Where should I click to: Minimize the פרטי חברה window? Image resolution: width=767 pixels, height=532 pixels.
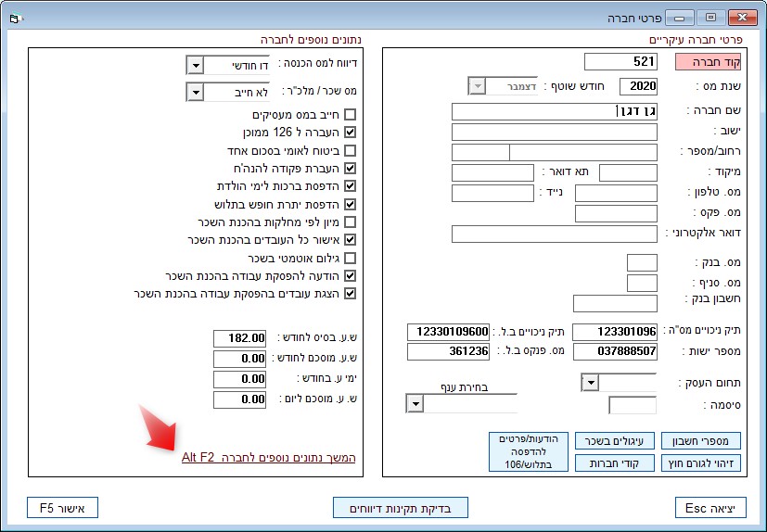click(x=680, y=19)
